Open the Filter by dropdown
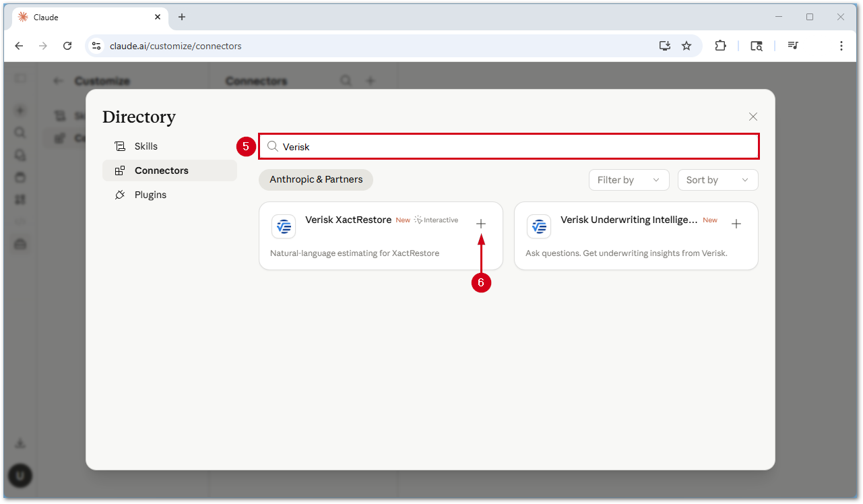The width and height of the screenshot is (863, 504). pyautogui.click(x=629, y=180)
